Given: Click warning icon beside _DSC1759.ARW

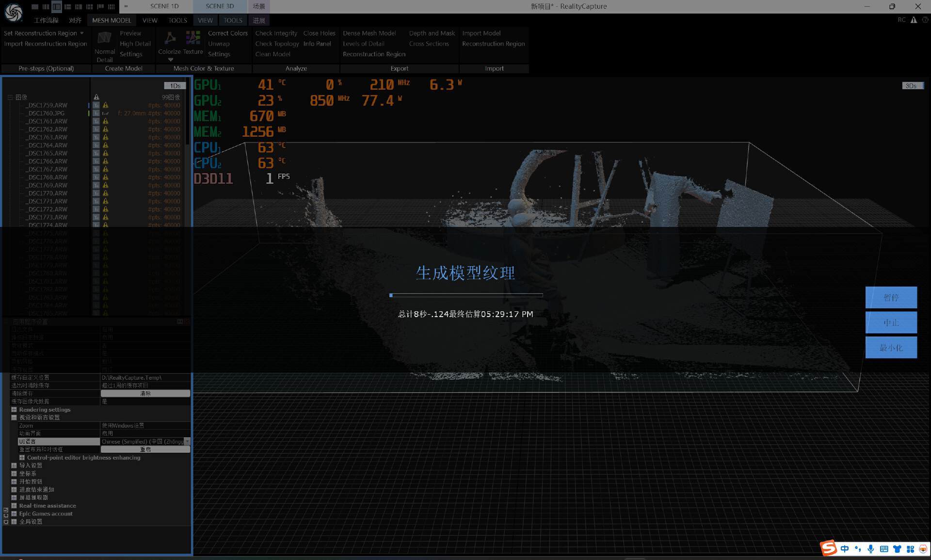Looking at the screenshot, I should pyautogui.click(x=105, y=105).
